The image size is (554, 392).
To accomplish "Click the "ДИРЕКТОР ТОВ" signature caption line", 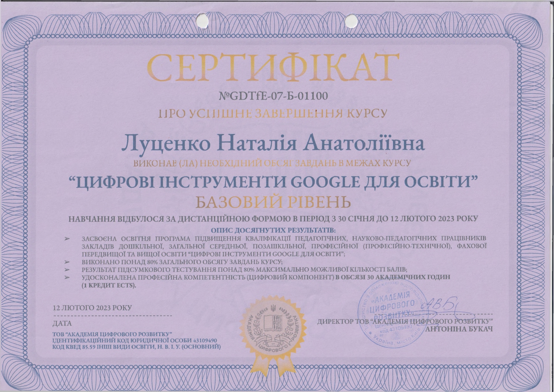I will click(405, 321).
